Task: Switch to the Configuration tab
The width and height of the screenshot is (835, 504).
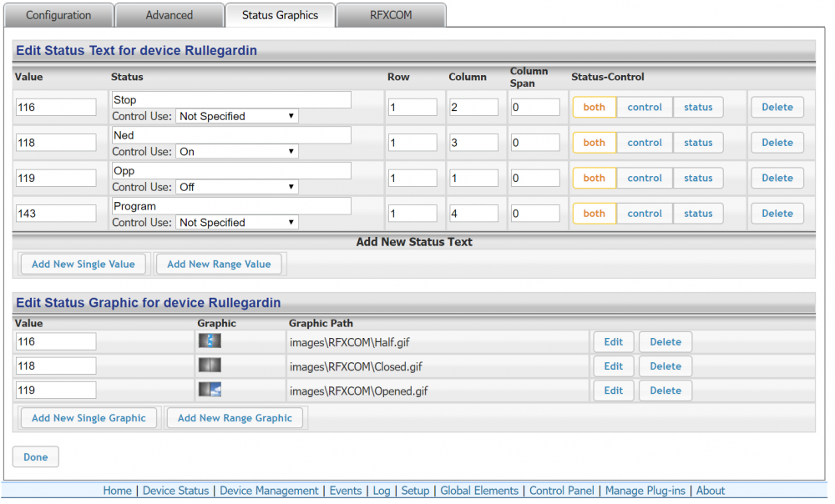Action: (x=58, y=15)
